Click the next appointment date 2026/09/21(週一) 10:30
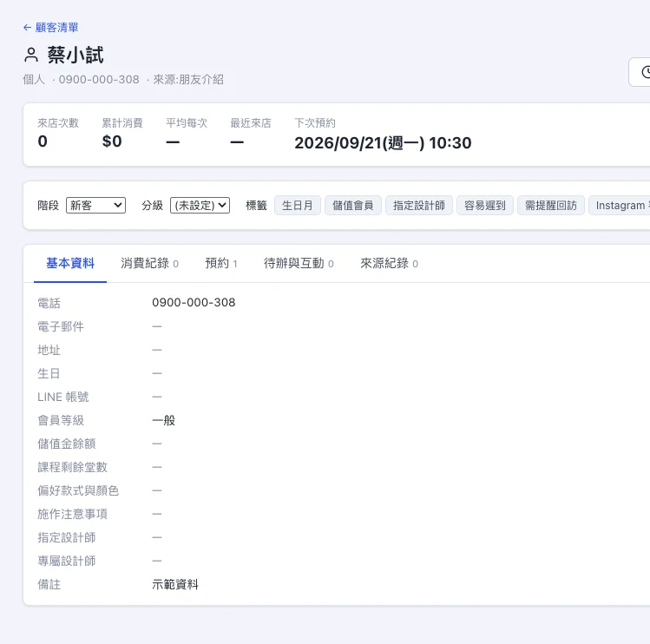This screenshot has width=650, height=644. click(x=383, y=143)
